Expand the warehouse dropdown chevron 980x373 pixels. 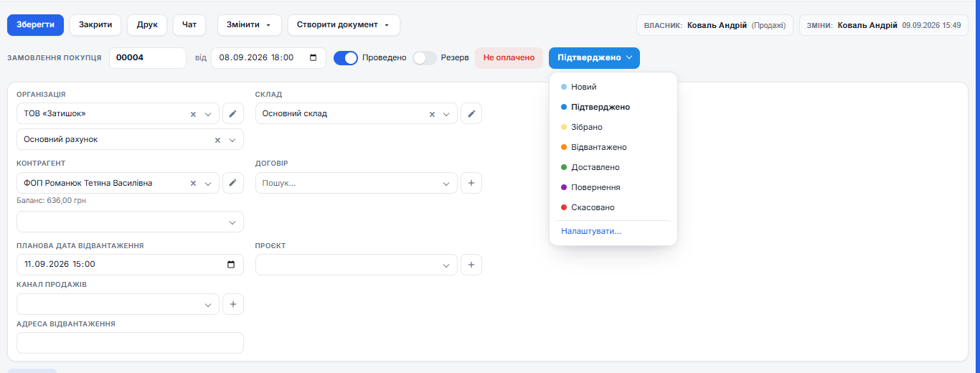pyautogui.click(x=446, y=114)
